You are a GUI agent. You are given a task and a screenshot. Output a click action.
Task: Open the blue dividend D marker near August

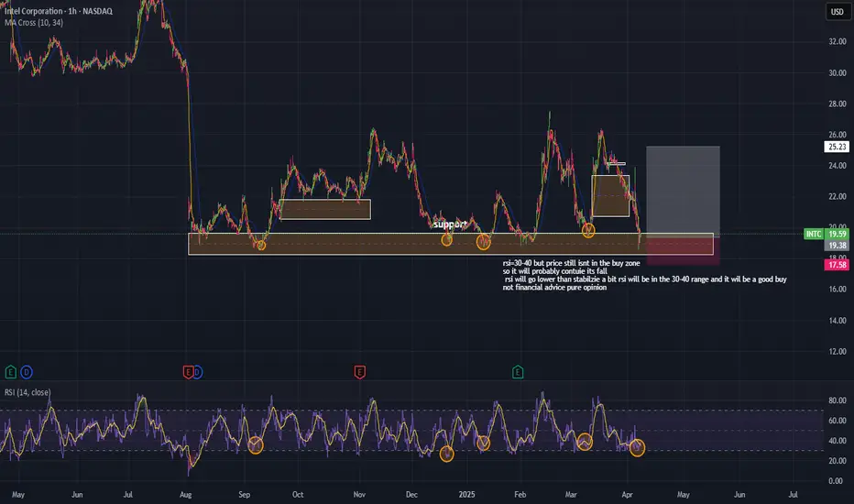coord(198,372)
